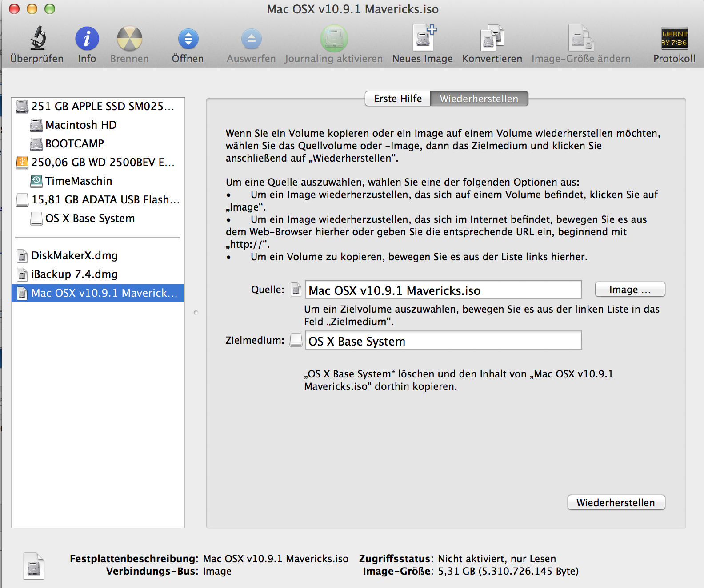Click the yellow minimize window button

click(x=32, y=9)
